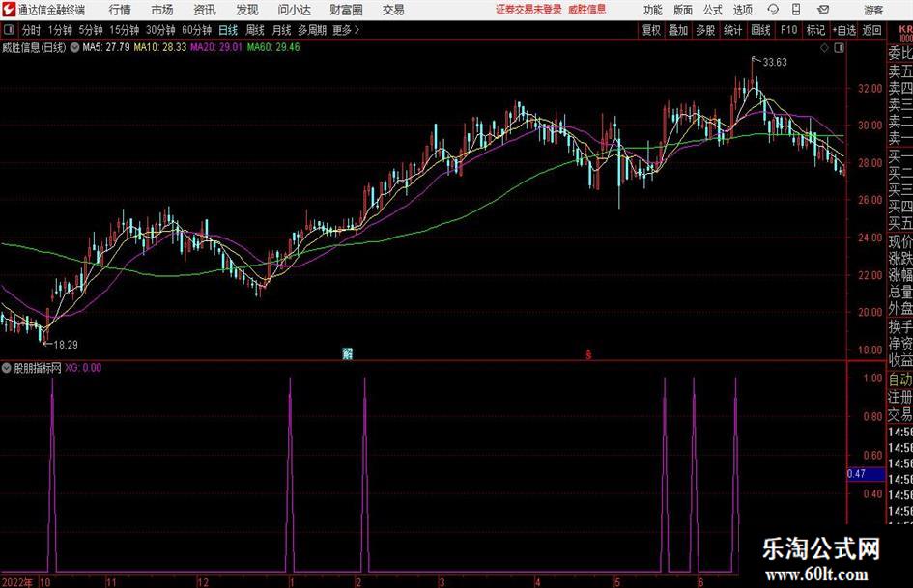Open the 交易 menu
Screen dimensions: 913x588
(x=393, y=10)
